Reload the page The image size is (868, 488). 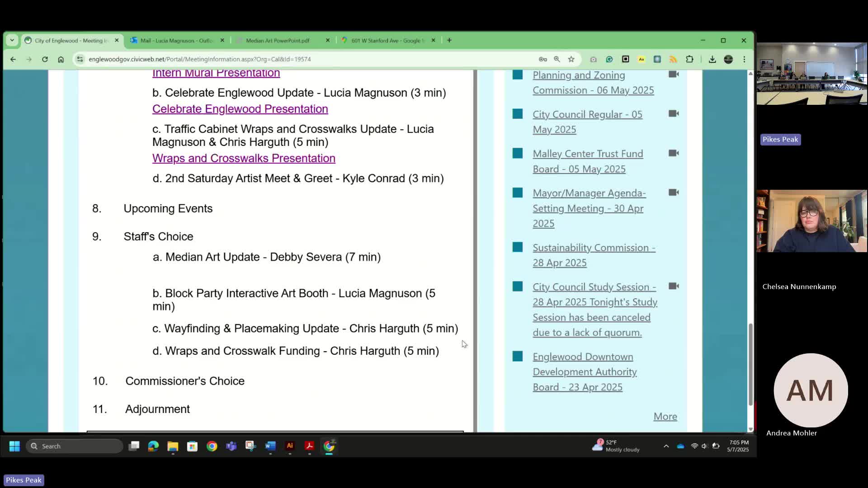(45, 59)
